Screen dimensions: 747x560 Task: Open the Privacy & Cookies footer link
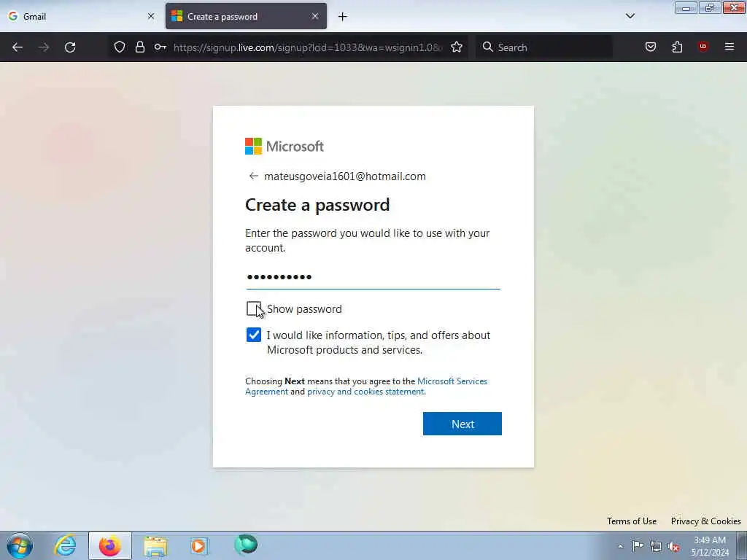[705, 521]
